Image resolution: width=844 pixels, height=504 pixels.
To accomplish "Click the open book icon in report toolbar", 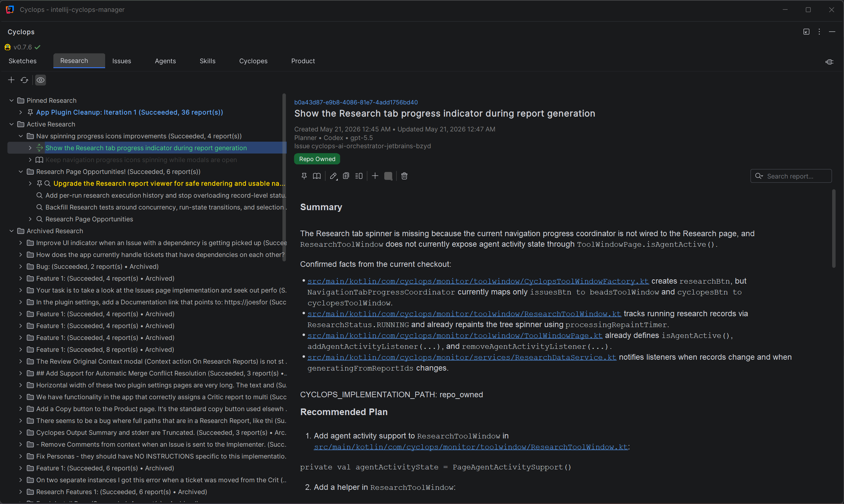I will click(317, 176).
